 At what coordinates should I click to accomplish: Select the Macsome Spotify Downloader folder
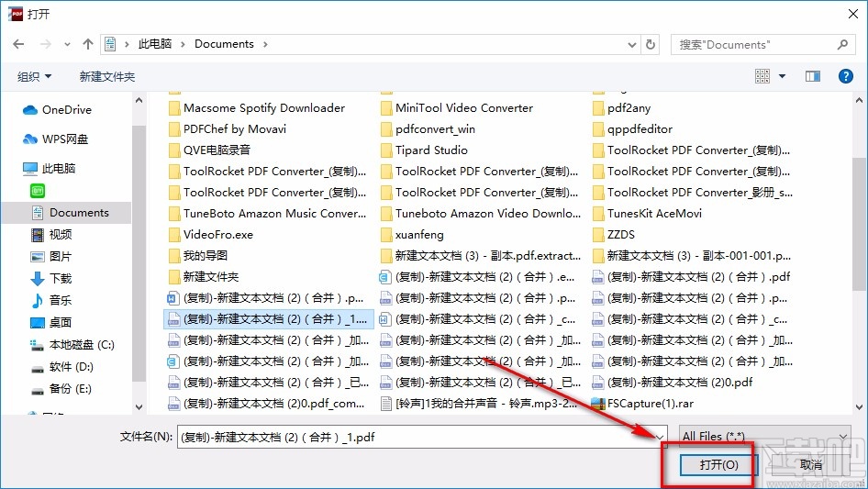pyautogui.click(x=256, y=108)
